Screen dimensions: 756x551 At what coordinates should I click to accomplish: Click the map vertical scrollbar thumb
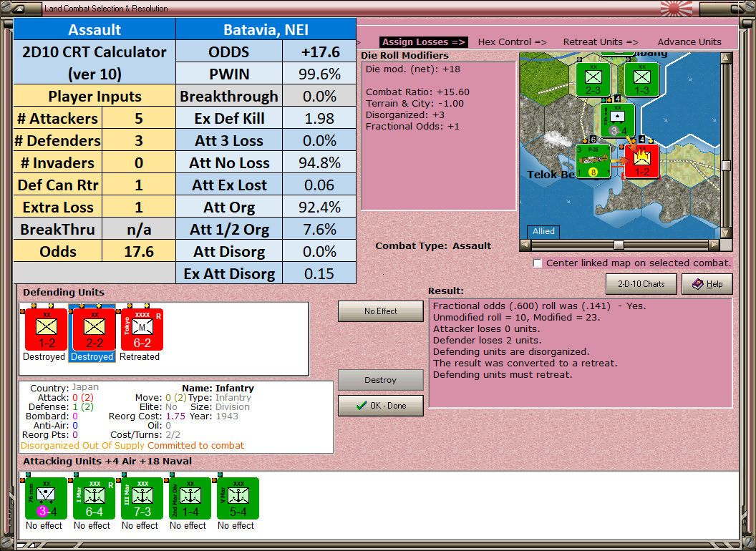click(726, 165)
